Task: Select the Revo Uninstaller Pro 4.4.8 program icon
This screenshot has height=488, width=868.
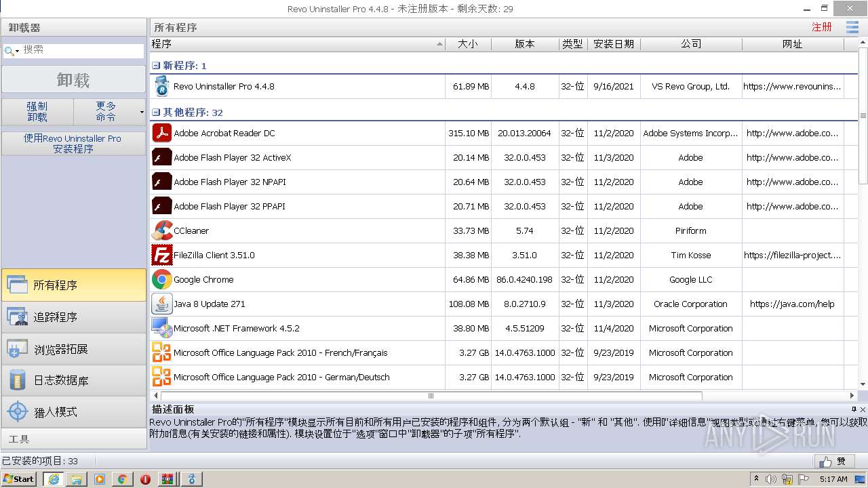Action: pos(161,86)
